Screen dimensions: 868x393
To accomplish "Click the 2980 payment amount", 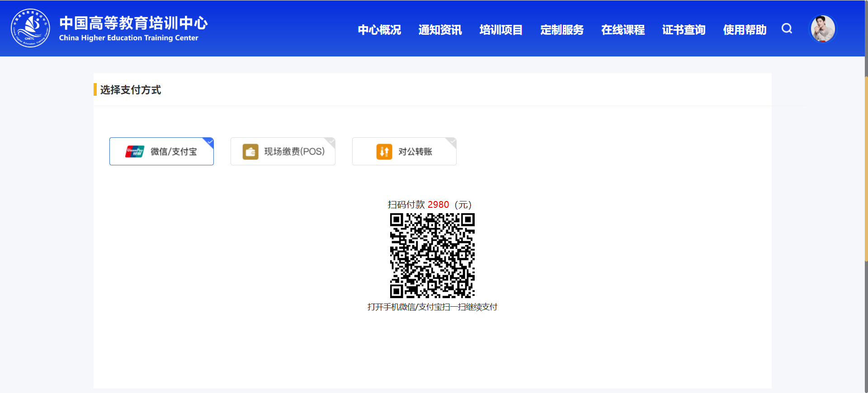I will click(x=438, y=205).
